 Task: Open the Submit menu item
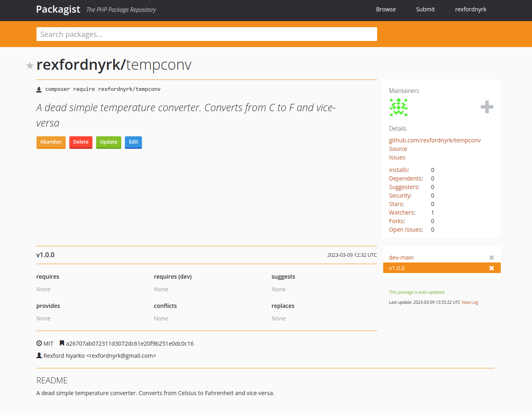tap(425, 9)
